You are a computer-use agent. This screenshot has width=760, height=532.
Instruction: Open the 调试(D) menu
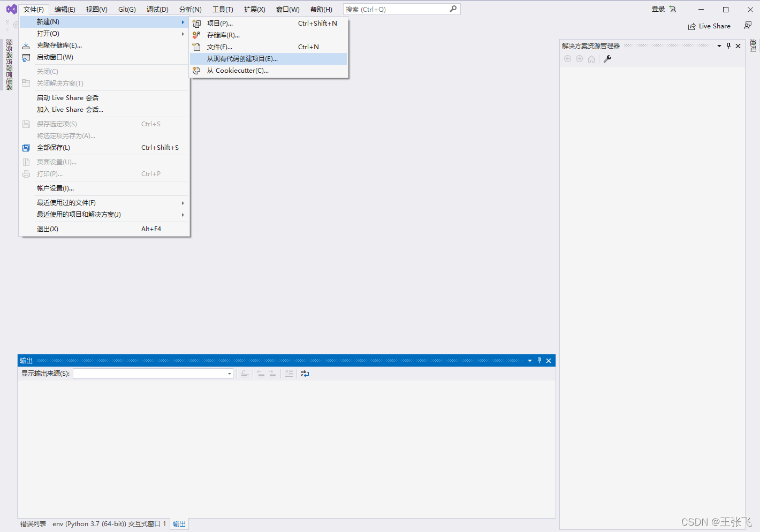157,10
